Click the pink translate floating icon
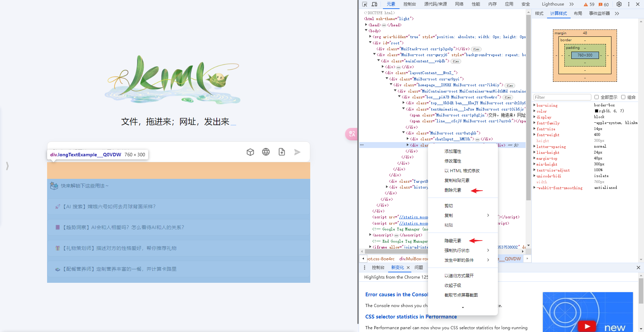 coord(351,134)
